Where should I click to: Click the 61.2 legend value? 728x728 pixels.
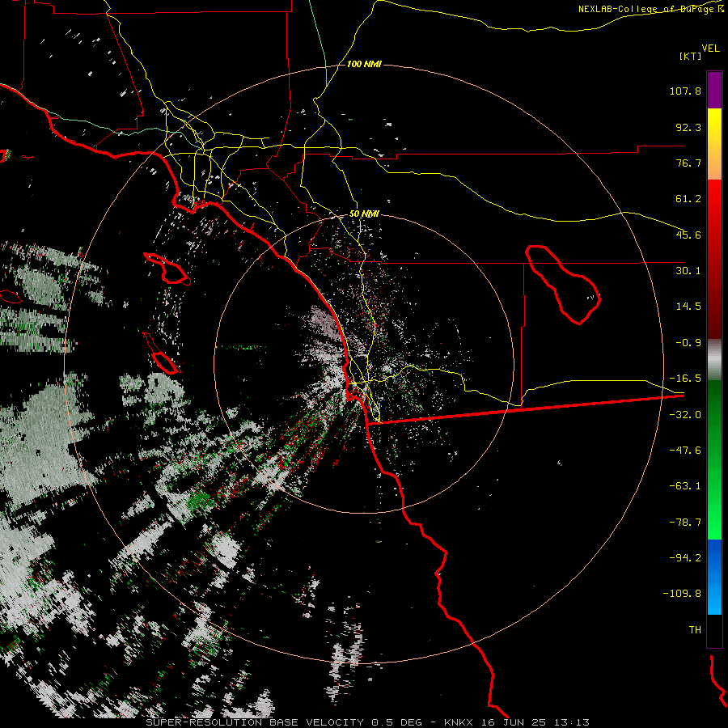coord(688,199)
